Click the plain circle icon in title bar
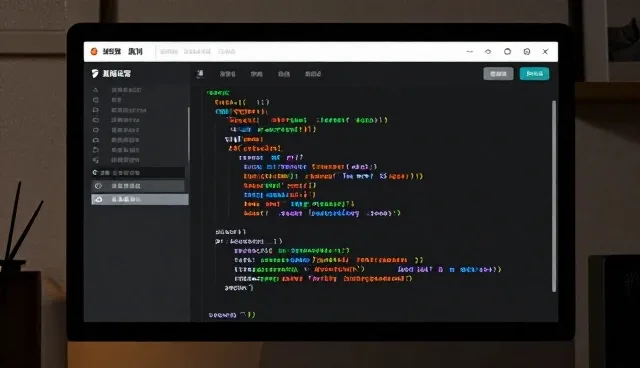The height and width of the screenshot is (368, 640). 507,51
